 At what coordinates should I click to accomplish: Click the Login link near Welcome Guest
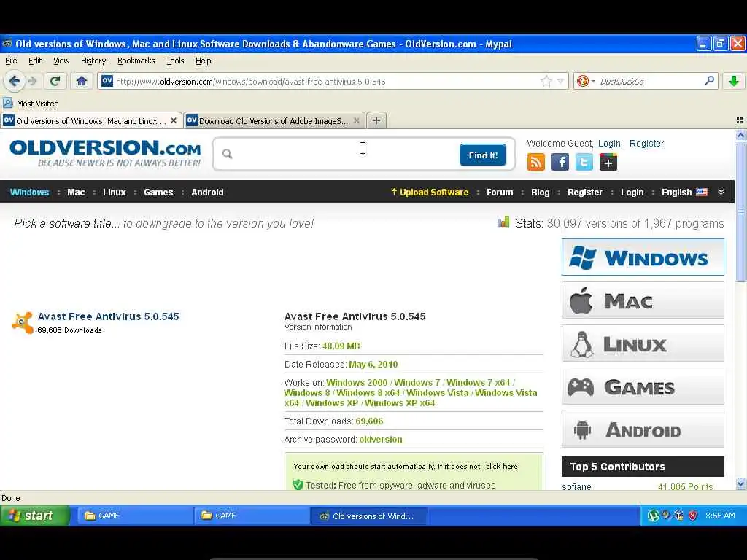coord(609,144)
